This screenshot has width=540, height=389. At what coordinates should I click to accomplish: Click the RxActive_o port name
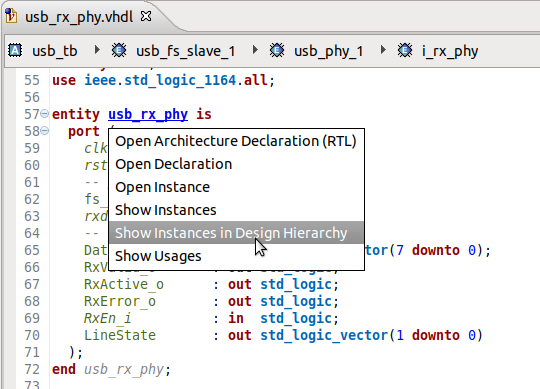pos(124,284)
